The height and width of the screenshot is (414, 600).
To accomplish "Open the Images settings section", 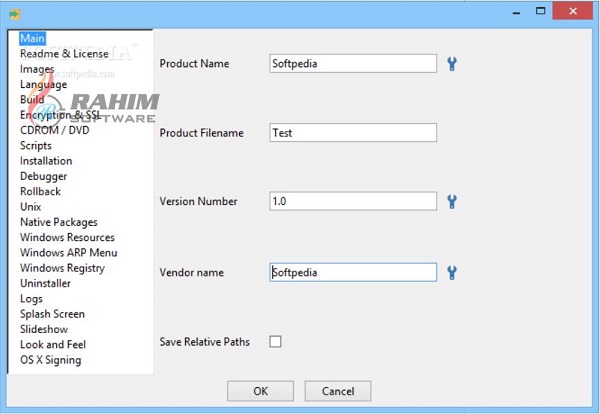I will [x=37, y=69].
